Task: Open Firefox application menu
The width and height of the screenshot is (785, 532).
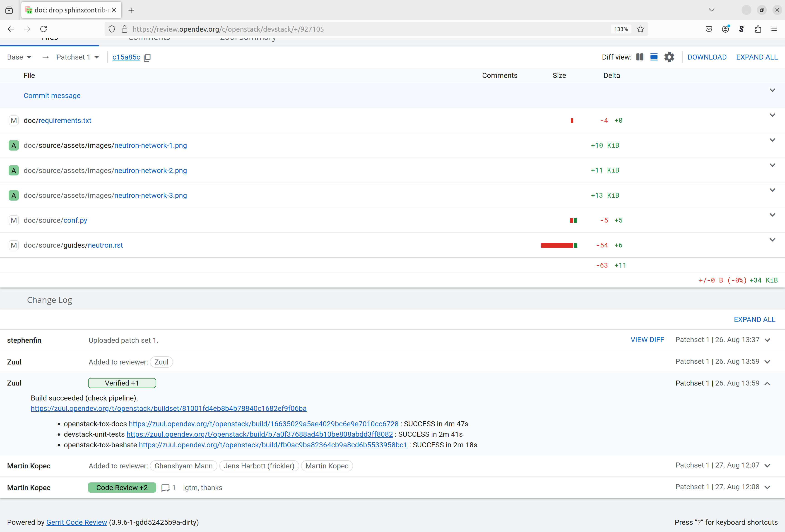Action: coord(774,29)
